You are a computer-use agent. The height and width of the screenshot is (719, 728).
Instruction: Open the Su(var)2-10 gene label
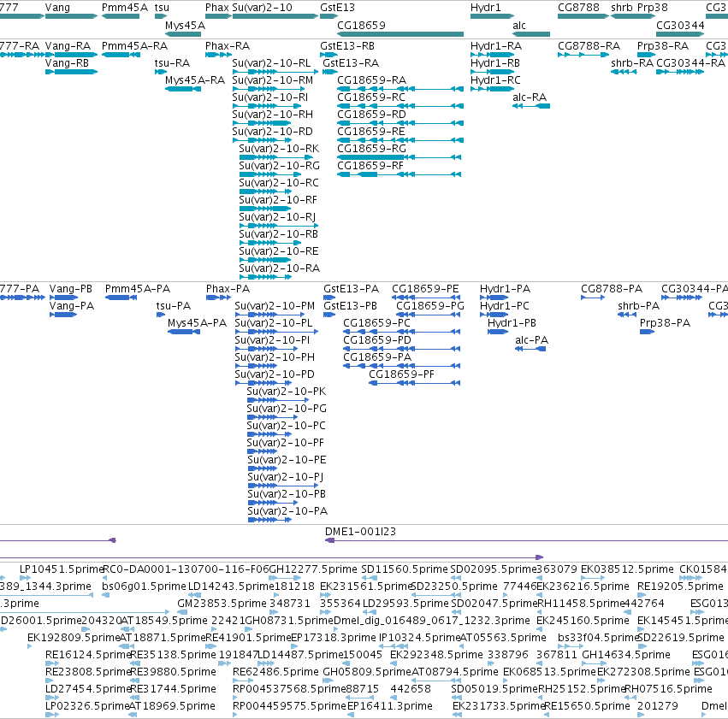point(263,8)
